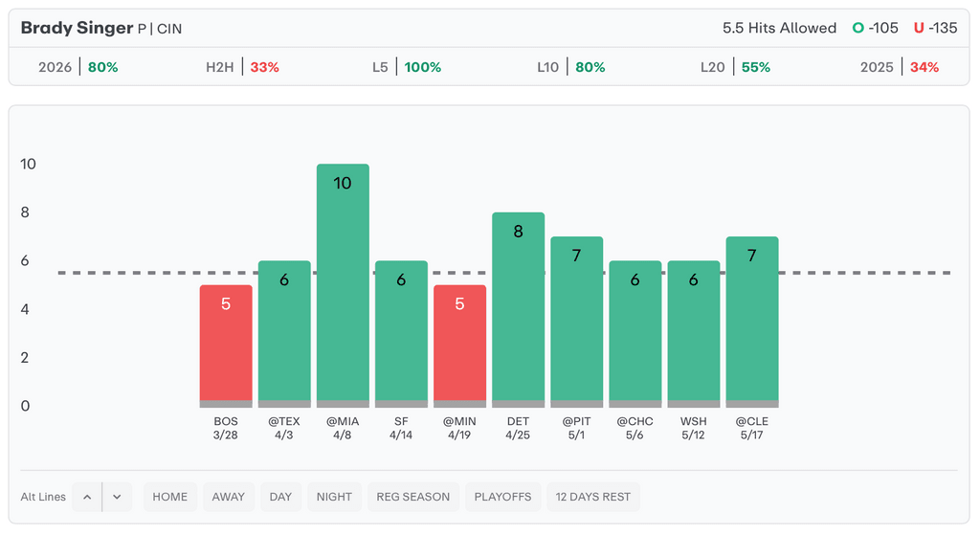Click the @CHC 5/6 bar
The image size is (980, 536).
[635, 334]
